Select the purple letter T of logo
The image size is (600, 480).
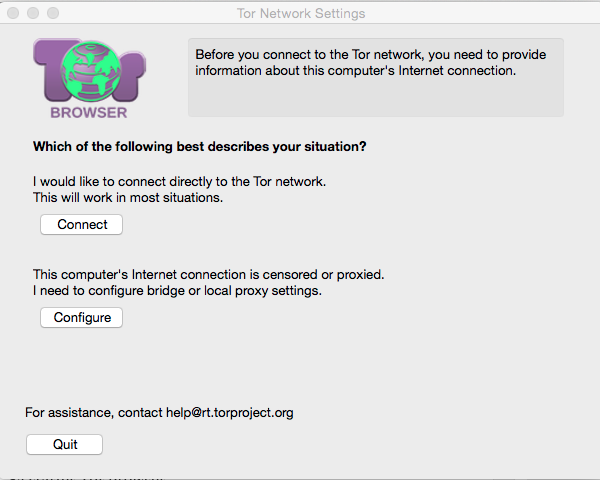(50, 69)
